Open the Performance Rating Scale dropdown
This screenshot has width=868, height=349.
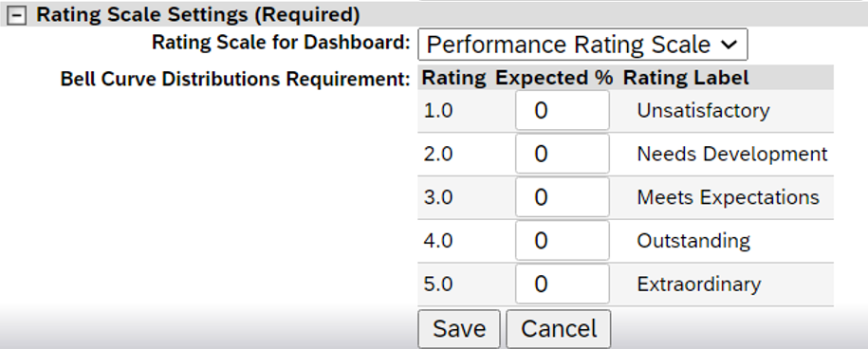point(582,45)
